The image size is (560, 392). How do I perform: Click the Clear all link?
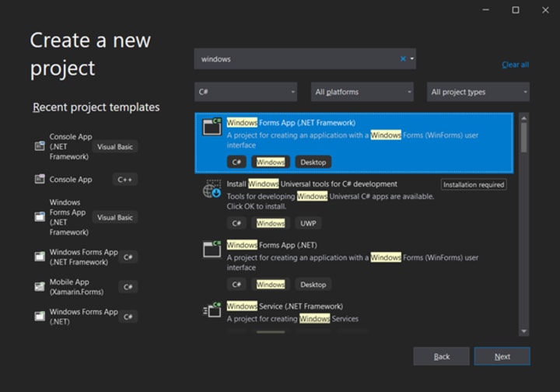click(515, 65)
